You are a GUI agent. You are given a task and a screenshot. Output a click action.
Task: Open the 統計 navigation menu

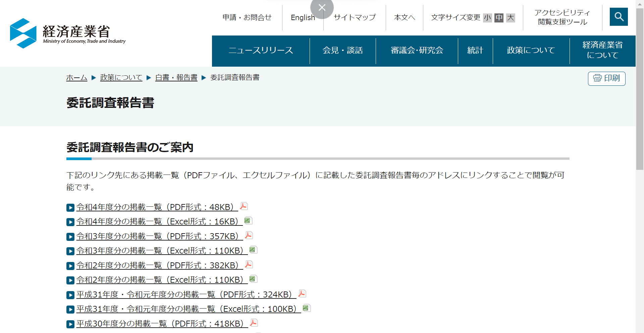[475, 51]
